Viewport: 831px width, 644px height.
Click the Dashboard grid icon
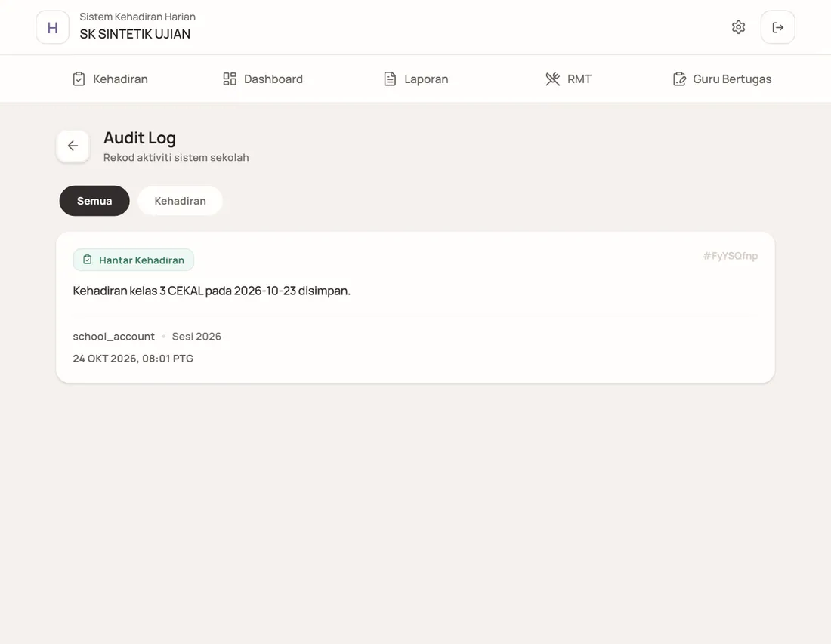pos(230,79)
